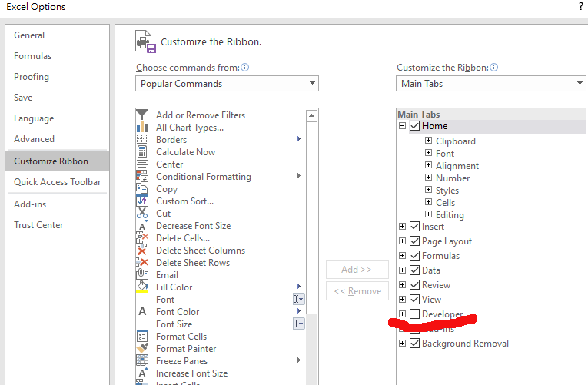
Task: Click the Format Painter brush icon
Action: pos(142,349)
